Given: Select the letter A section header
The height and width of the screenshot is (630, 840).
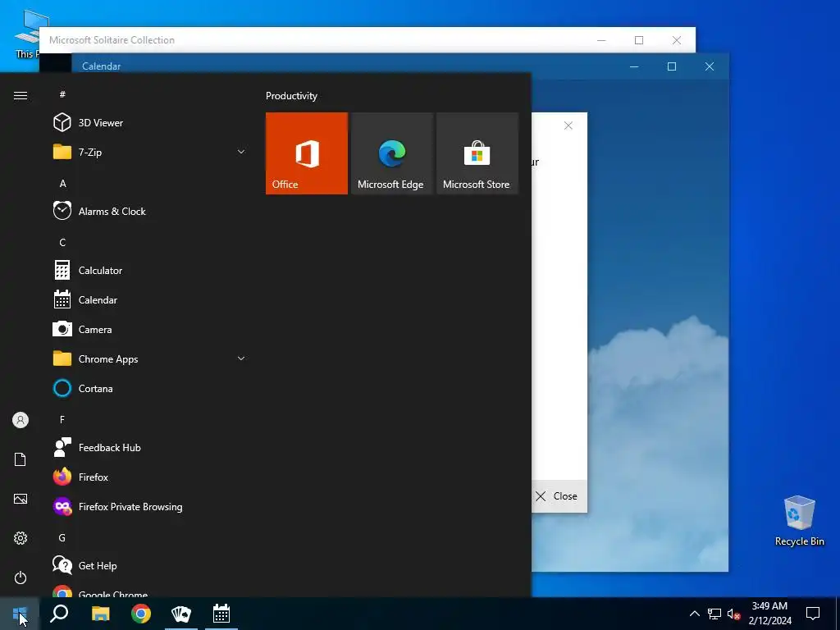Looking at the screenshot, I should (x=62, y=183).
